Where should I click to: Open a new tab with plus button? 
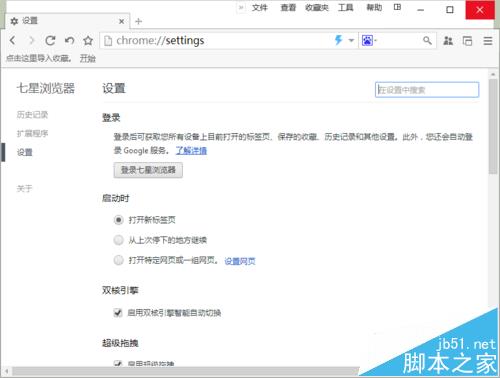[138, 21]
